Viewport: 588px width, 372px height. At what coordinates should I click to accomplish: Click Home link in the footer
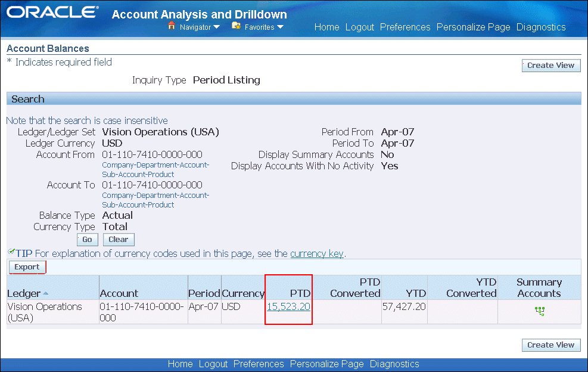coord(180,364)
